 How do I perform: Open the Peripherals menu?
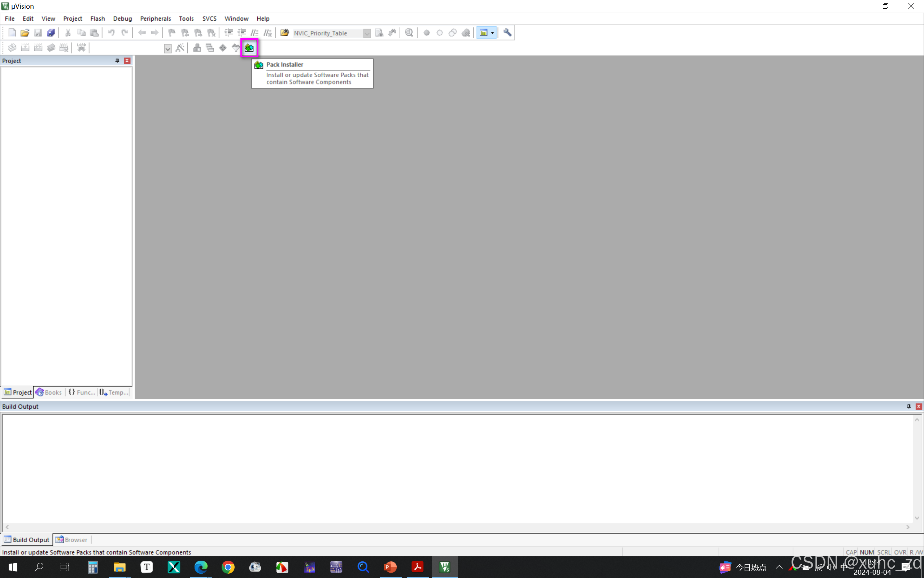coord(156,18)
